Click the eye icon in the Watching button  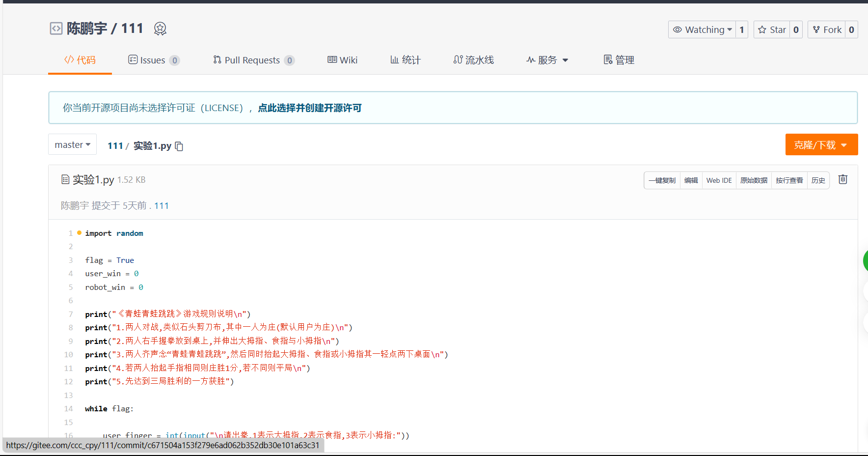click(678, 29)
